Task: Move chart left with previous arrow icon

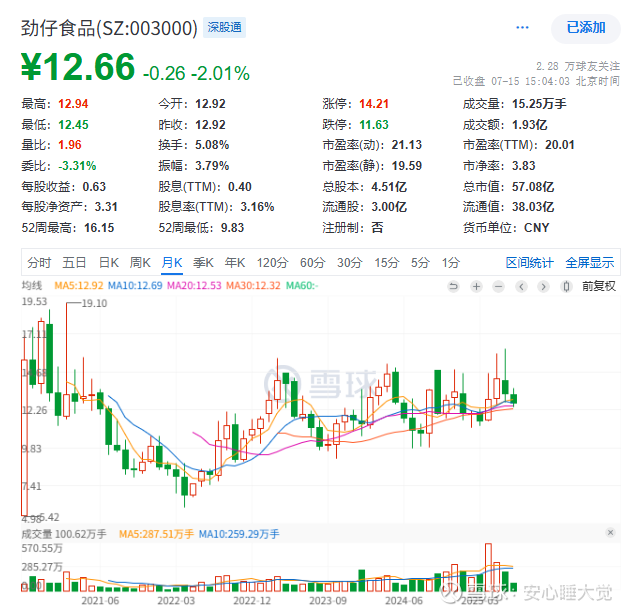Action: pos(522,286)
